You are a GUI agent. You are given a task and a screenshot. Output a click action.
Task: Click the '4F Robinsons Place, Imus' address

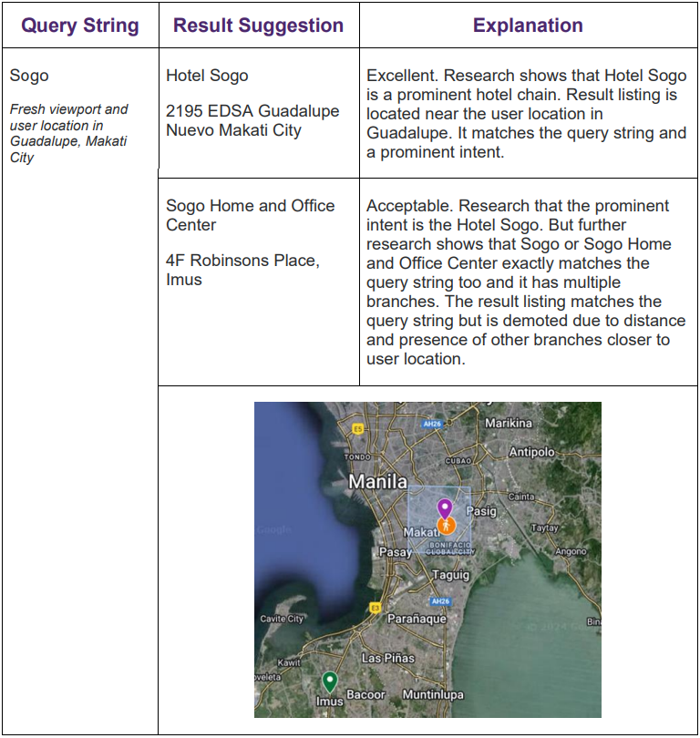242,270
